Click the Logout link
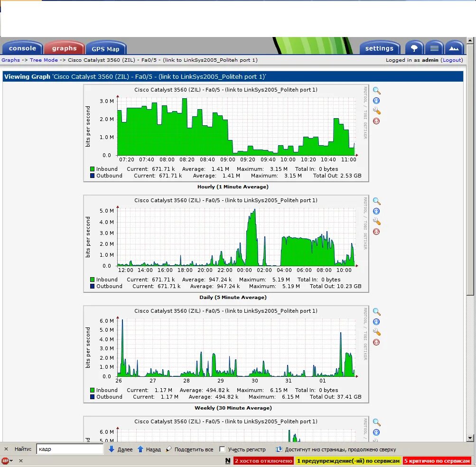Screen dimensions: 476x467 tap(453, 60)
